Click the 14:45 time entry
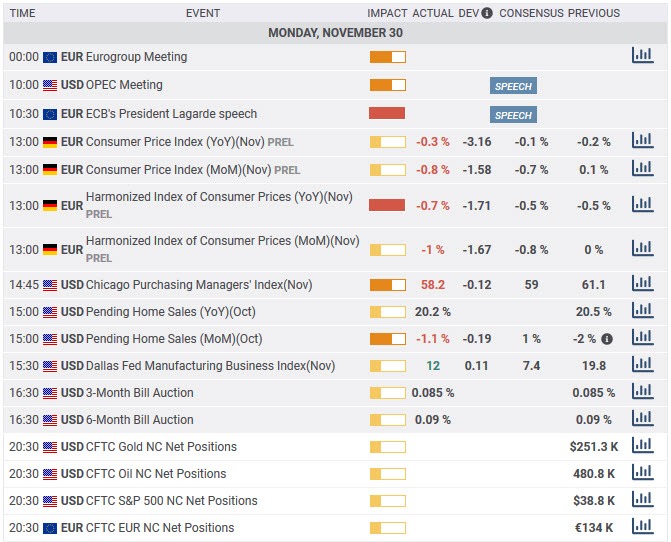Image resolution: width=671 pixels, height=542 pixels. (24, 284)
